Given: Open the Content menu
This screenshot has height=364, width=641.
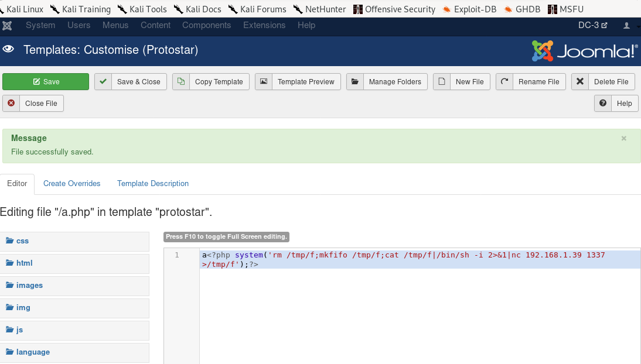Looking at the screenshot, I should pos(155,25).
